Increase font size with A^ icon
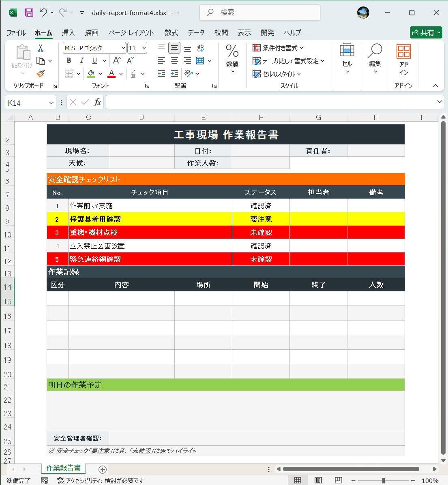This screenshot has width=448, height=485. [117, 61]
